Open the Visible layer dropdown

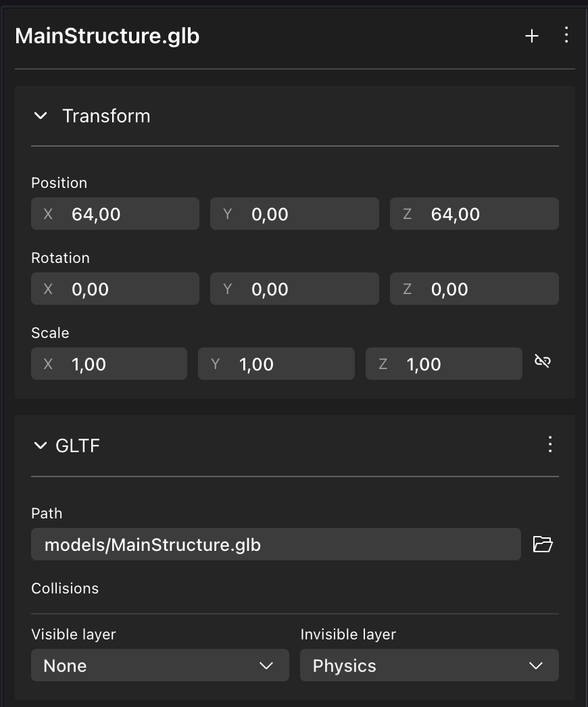[x=160, y=665]
